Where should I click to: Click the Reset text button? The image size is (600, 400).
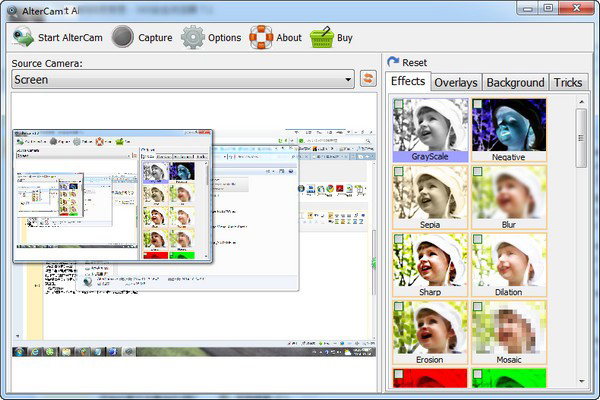tap(414, 62)
